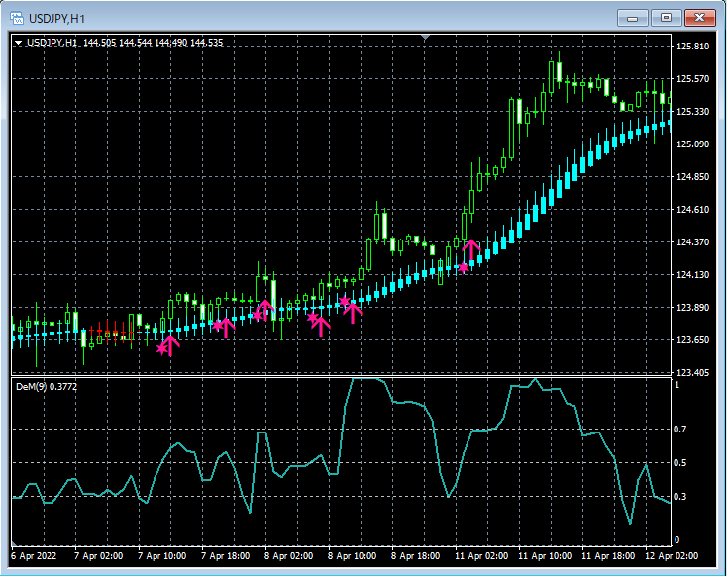Click the grey chart shift triangle at top

point(425,38)
